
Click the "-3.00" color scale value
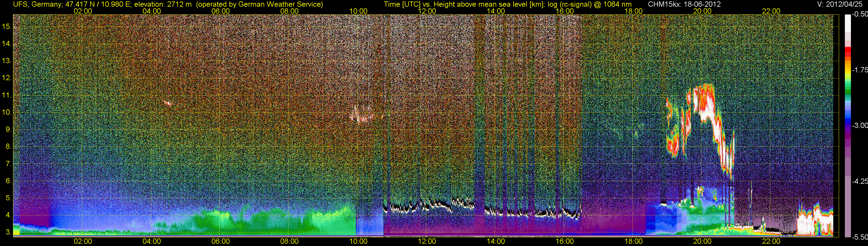click(x=860, y=125)
